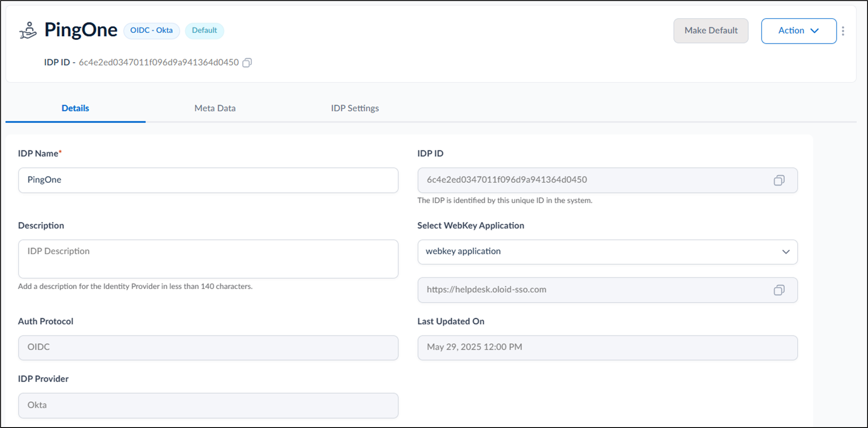Image resolution: width=868 pixels, height=428 pixels.
Task: Click the 140 characters description hint
Action: coord(135,286)
